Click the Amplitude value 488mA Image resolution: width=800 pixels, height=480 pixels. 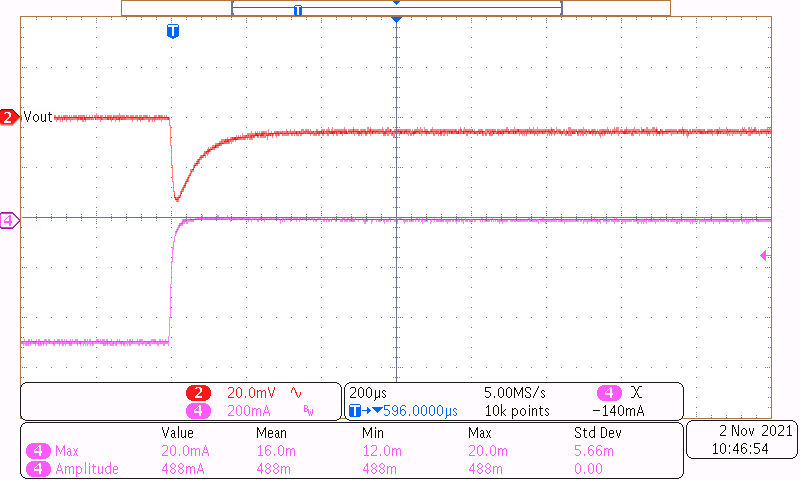(x=183, y=469)
